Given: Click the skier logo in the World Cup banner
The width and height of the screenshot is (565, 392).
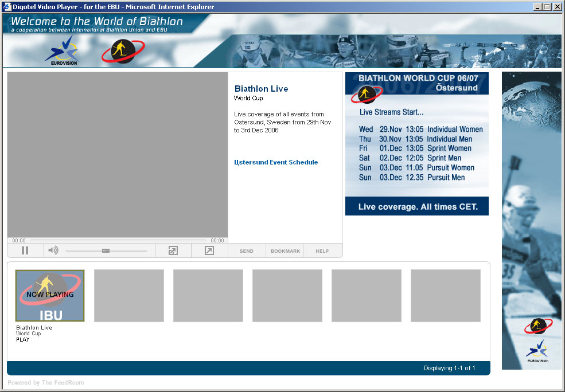Looking at the screenshot, I should coord(367,95).
